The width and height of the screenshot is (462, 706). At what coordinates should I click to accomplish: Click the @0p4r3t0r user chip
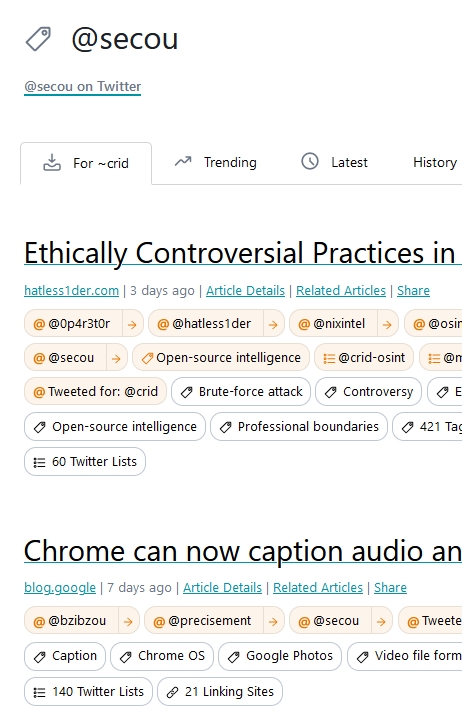point(73,324)
